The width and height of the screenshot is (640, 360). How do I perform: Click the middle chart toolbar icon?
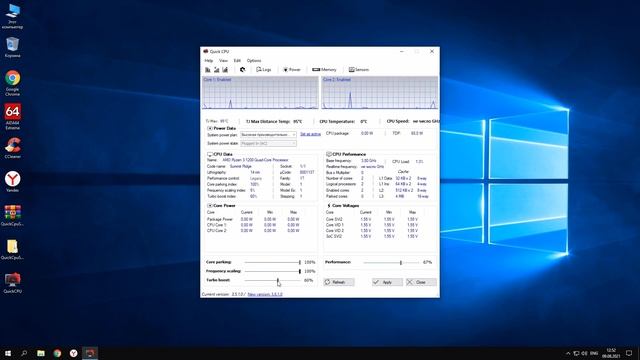pos(216,70)
